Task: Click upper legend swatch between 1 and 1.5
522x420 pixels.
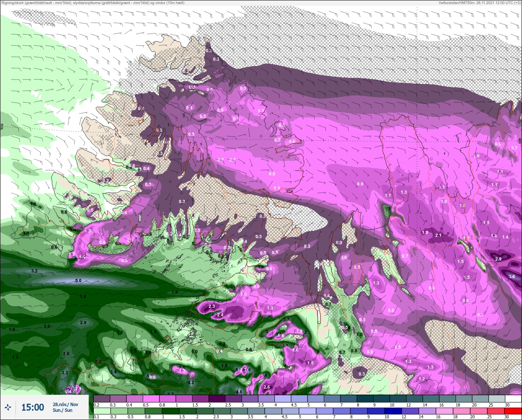Action: pos(184,398)
